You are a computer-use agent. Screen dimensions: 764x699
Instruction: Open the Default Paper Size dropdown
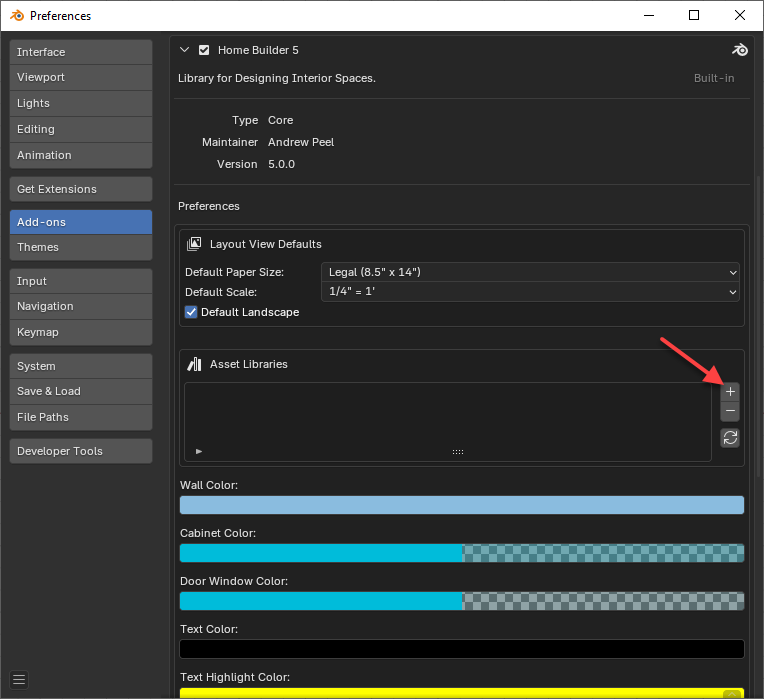[x=531, y=272]
